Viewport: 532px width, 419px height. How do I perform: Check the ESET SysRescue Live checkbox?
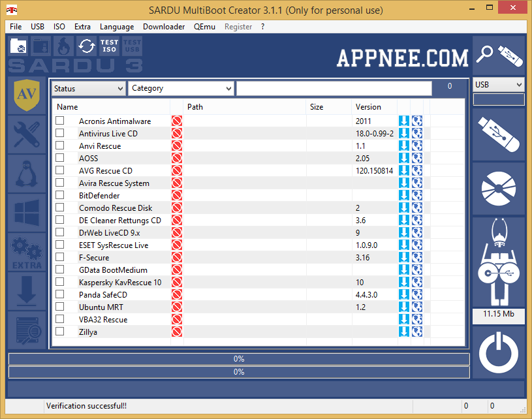tap(59, 245)
